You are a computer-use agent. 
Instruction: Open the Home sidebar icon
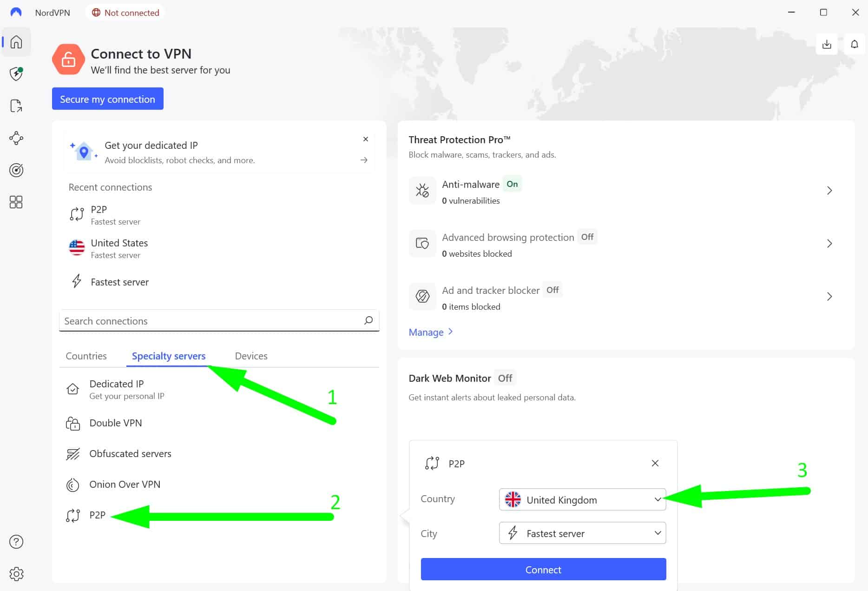(16, 42)
